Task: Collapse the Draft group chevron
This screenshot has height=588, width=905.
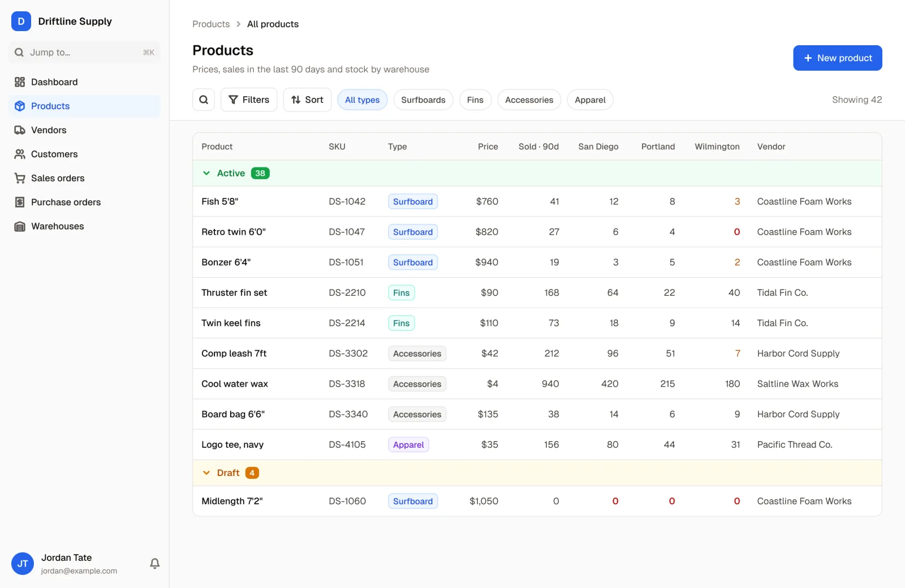Action: pyautogui.click(x=206, y=473)
